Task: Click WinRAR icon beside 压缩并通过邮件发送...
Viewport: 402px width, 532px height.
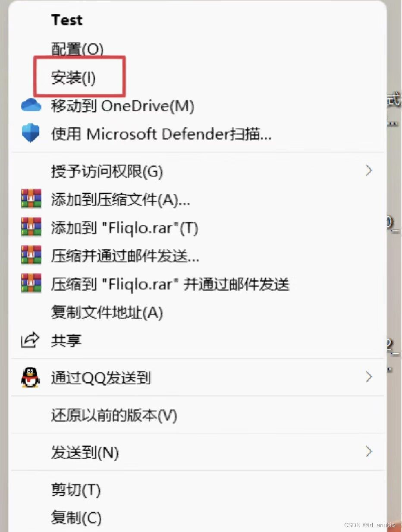Action: click(31, 255)
